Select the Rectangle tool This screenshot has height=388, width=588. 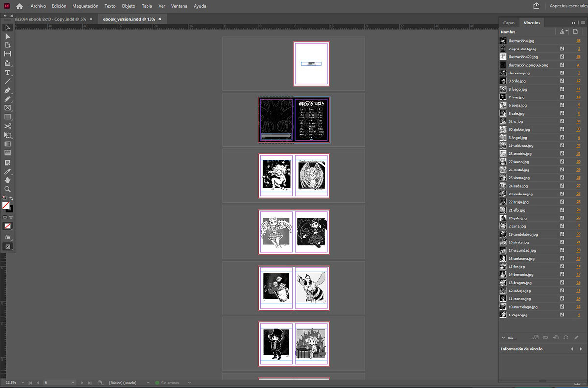(8, 117)
